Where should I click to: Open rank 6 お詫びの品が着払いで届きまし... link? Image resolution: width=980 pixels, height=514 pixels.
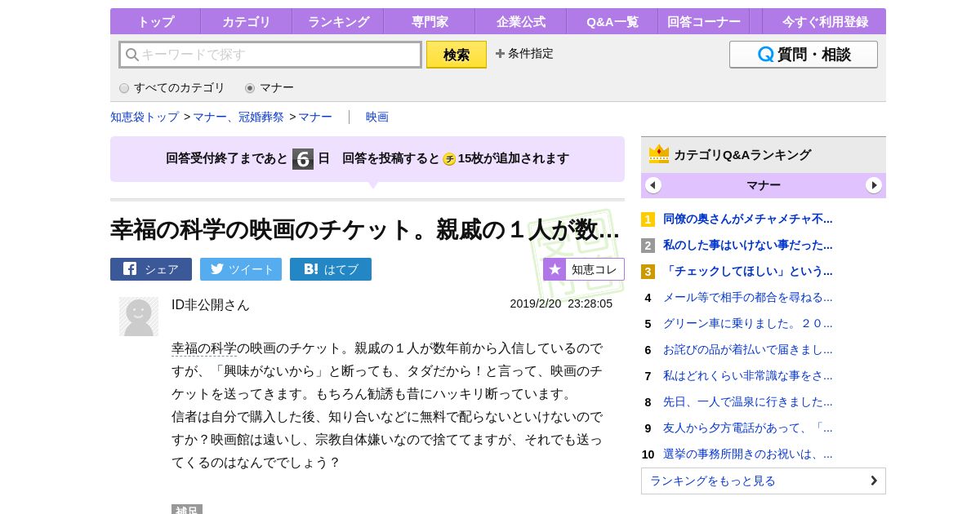click(x=748, y=349)
